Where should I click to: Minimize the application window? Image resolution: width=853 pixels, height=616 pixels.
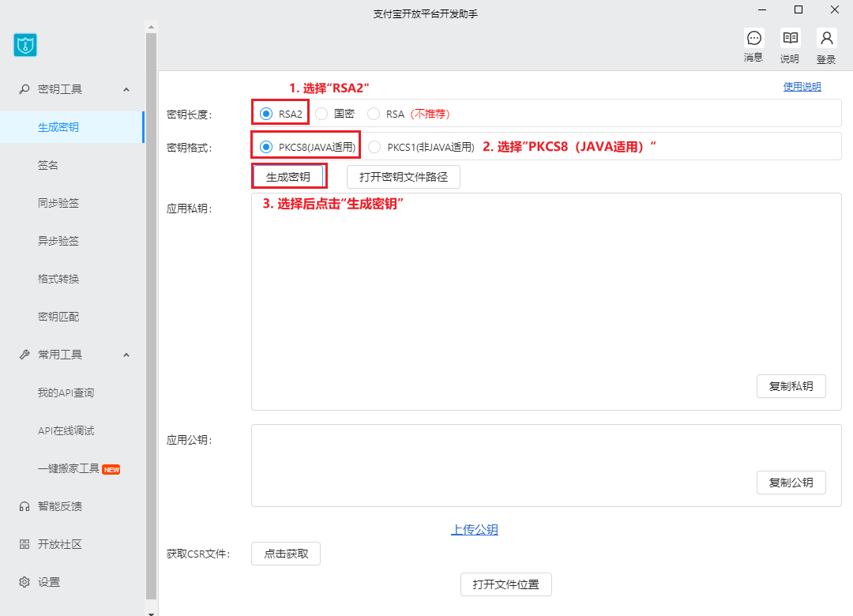click(x=762, y=9)
